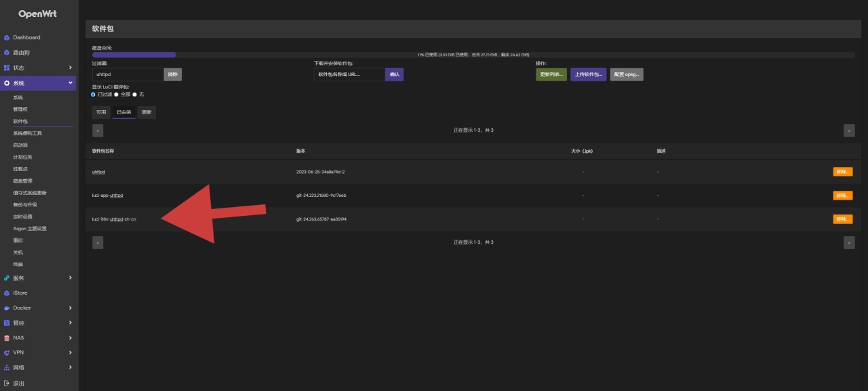Switch to the 更新 tab

pos(146,112)
